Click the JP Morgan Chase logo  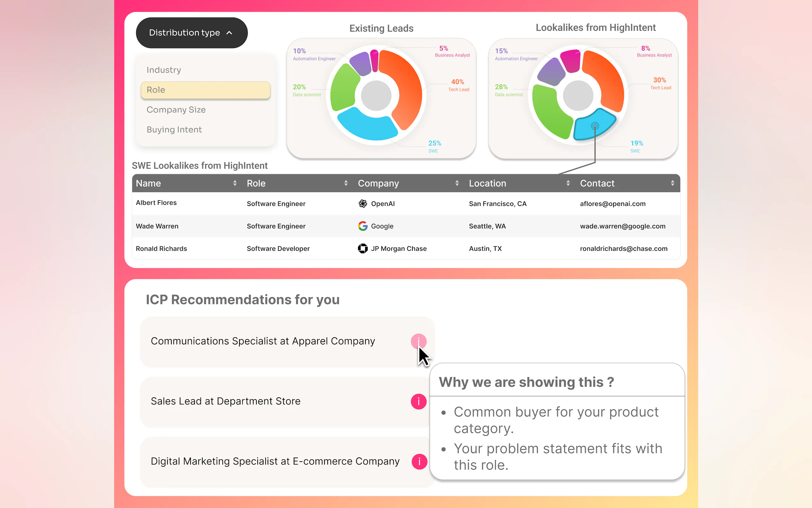(x=363, y=249)
